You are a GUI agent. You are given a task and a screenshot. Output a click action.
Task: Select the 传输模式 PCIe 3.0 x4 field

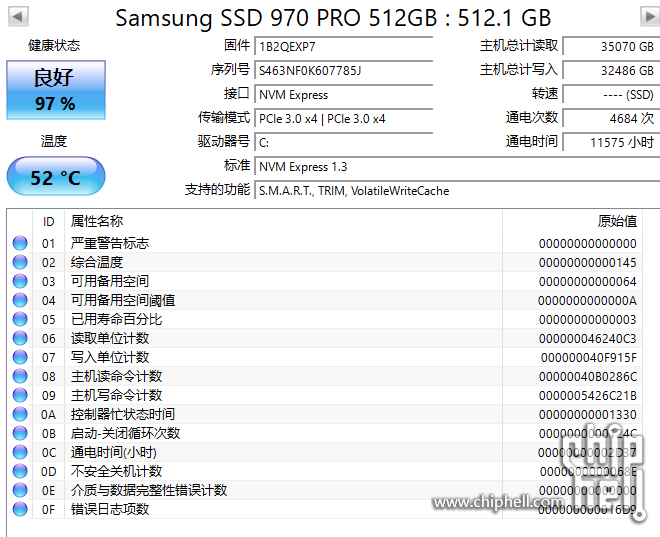tap(344, 119)
